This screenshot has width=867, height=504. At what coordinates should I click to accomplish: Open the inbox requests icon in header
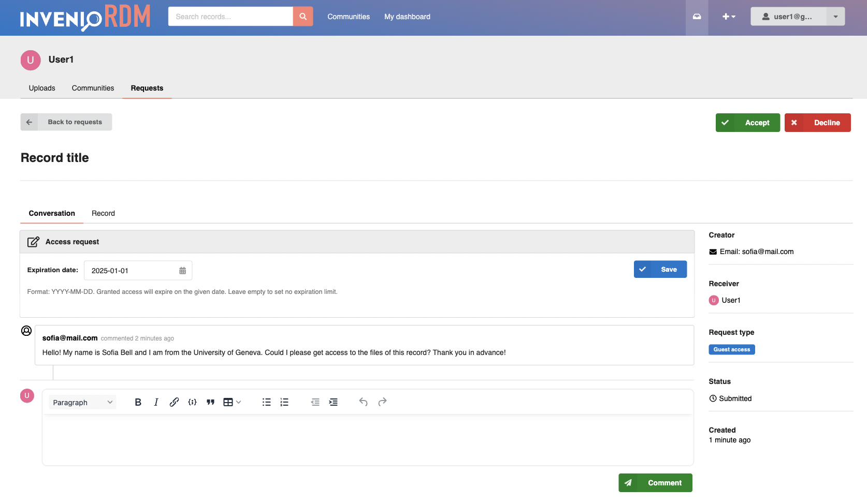(697, 17)
